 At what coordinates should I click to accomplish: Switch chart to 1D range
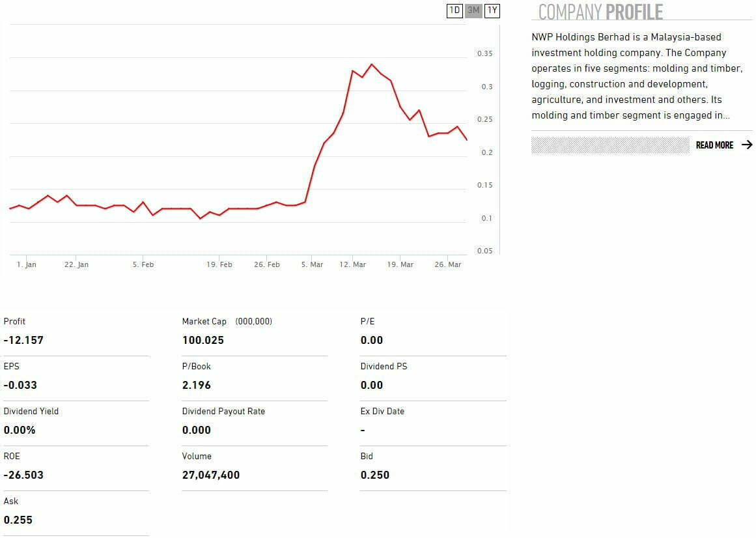tap(455, 10)
